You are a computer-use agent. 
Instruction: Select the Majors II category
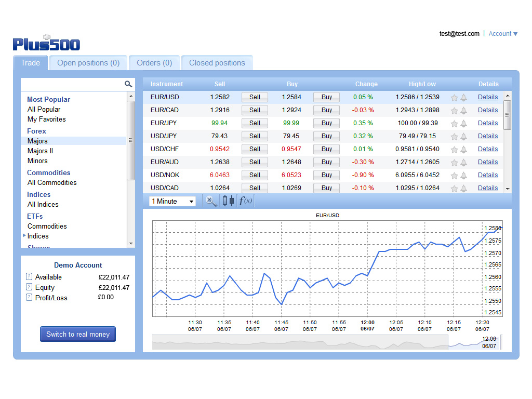pyautogui.click(x=40, y=151)
